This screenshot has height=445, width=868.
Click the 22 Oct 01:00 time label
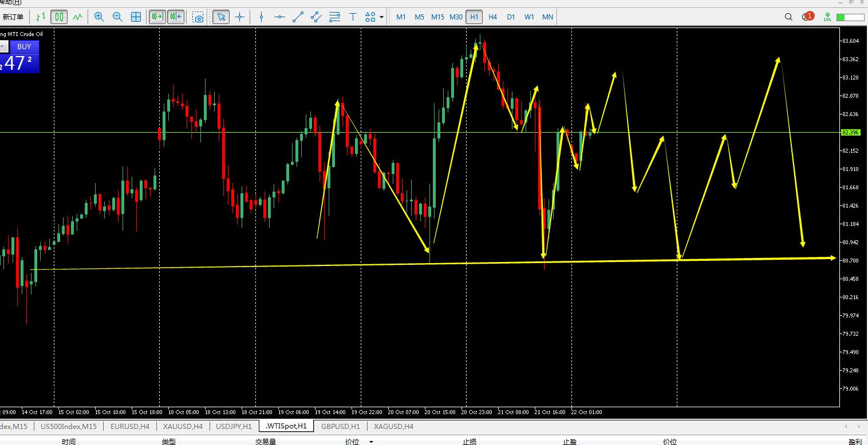(586, 412)
